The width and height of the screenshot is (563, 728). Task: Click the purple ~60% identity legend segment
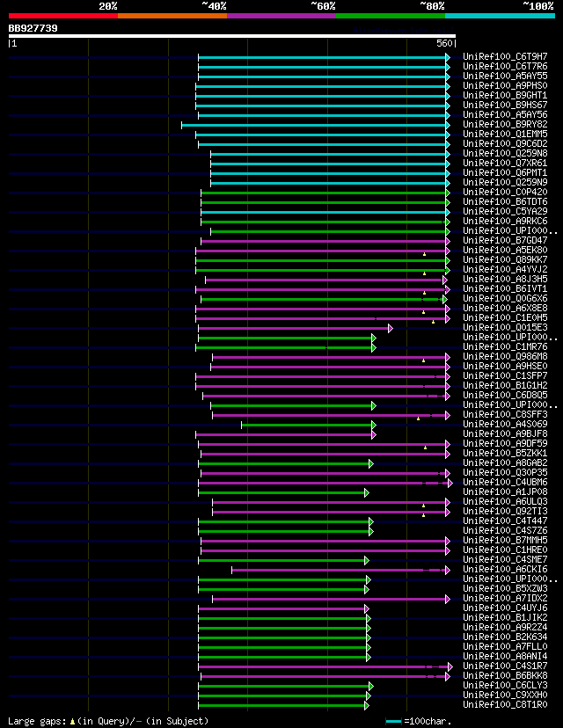pos(281,16)
